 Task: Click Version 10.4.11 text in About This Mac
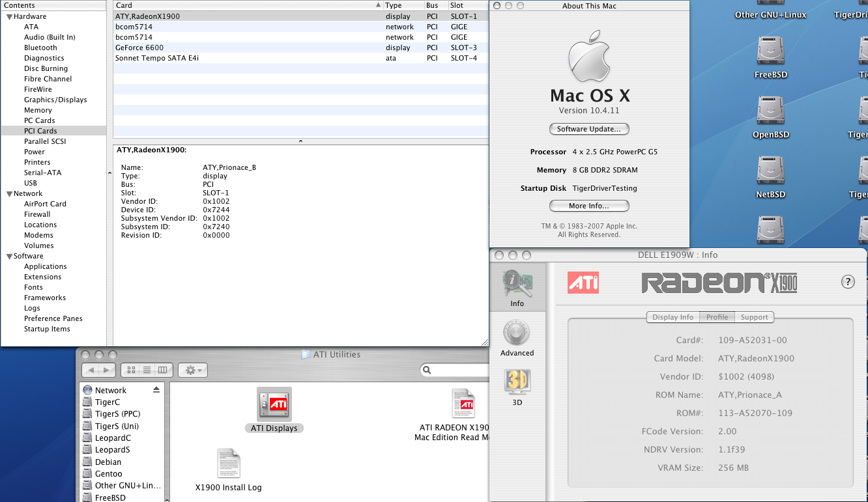[589, 111]
